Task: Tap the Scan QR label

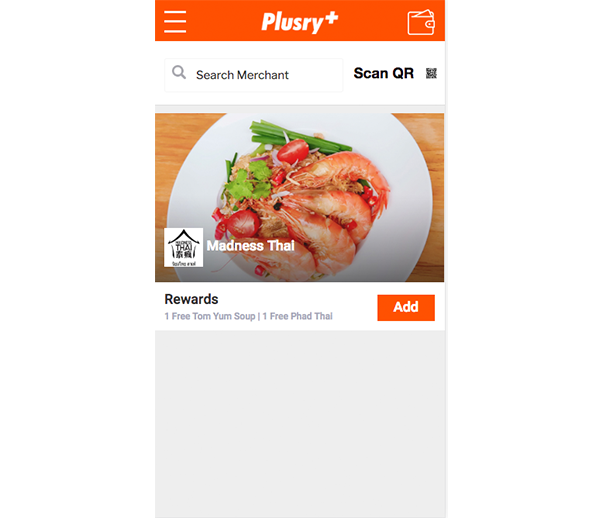Action: 384,73
